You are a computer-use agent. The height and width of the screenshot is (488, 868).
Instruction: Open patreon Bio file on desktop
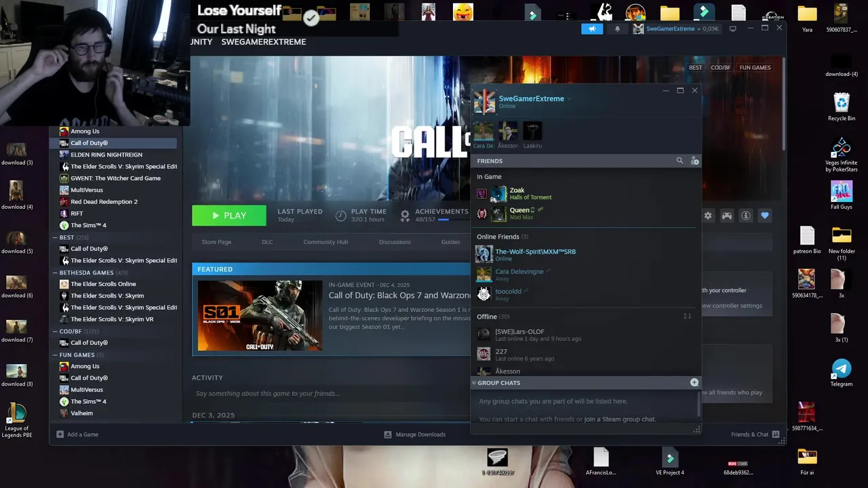point(807,240)
